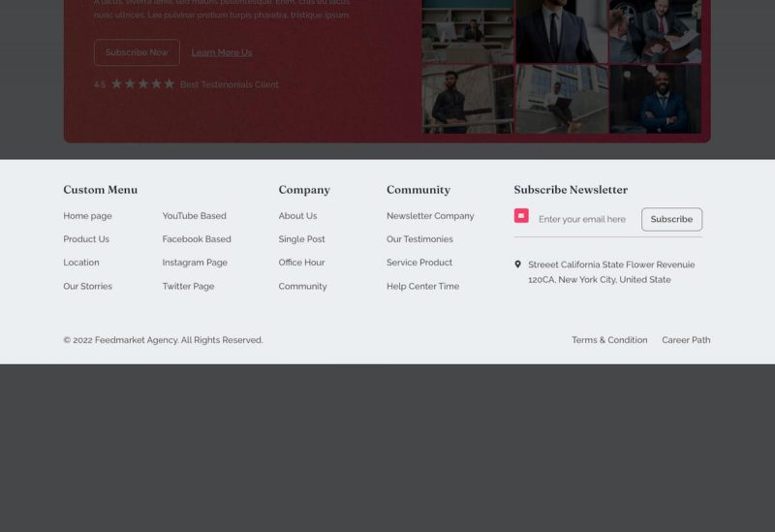
Task: Click the man sitting on stairs thumbnail
Action: pos(562,99)
